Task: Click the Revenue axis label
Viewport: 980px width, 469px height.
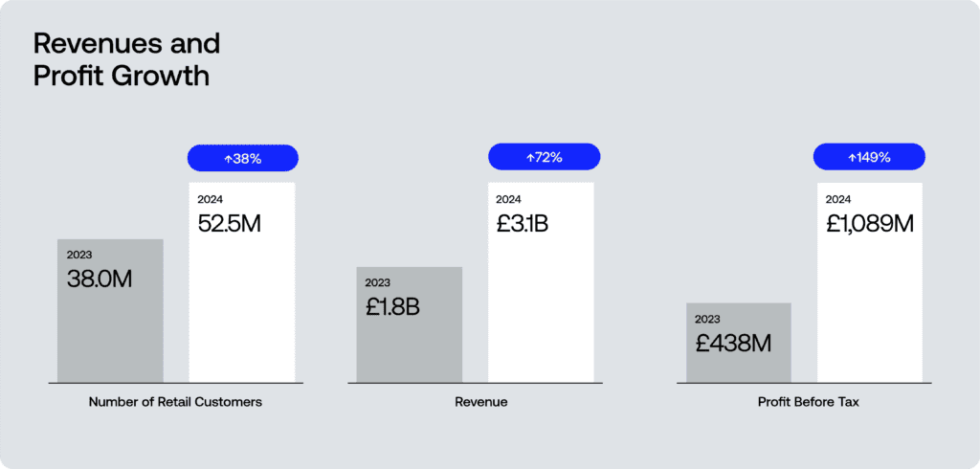Action: [481, 402]
